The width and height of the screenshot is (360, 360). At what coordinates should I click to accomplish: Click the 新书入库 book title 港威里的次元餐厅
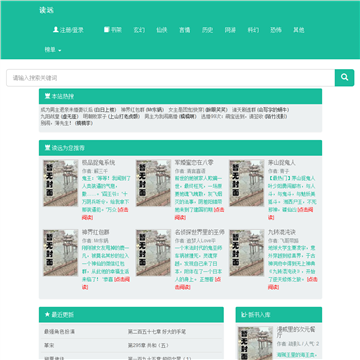(296, 332)
